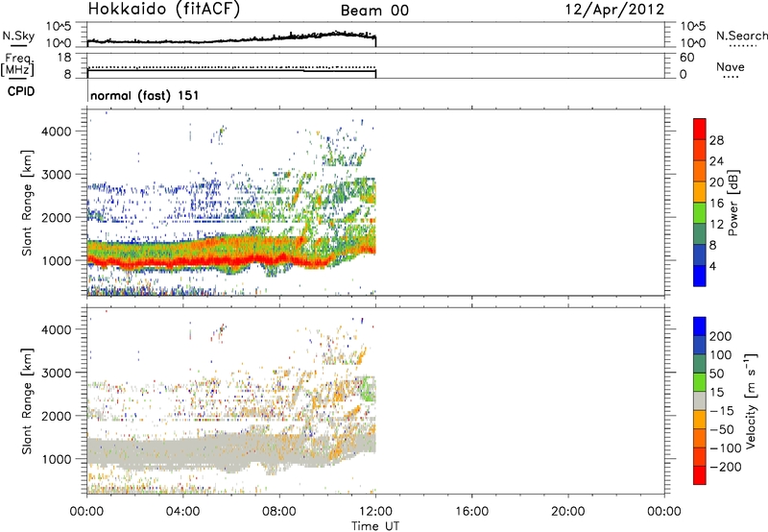Click the noise curve in the N.Sky panel
This screenshot has height=532, width=768.
(230, 39)
